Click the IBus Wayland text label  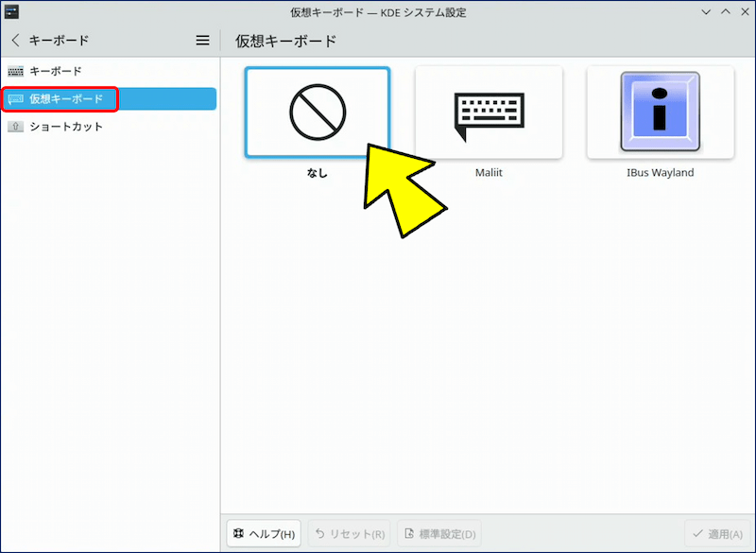tap(660, 173)
